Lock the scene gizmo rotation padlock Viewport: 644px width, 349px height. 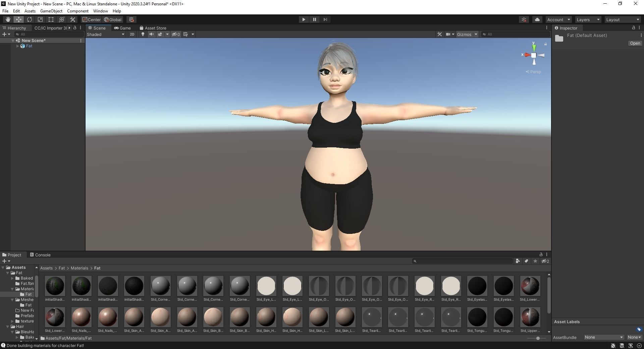click(545, 44)
